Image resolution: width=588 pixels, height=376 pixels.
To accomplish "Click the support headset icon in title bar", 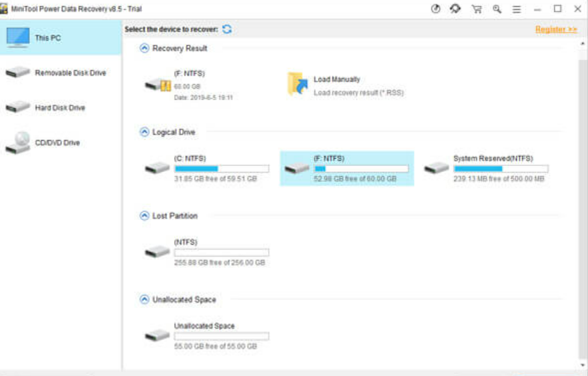I will pos(455,9).
